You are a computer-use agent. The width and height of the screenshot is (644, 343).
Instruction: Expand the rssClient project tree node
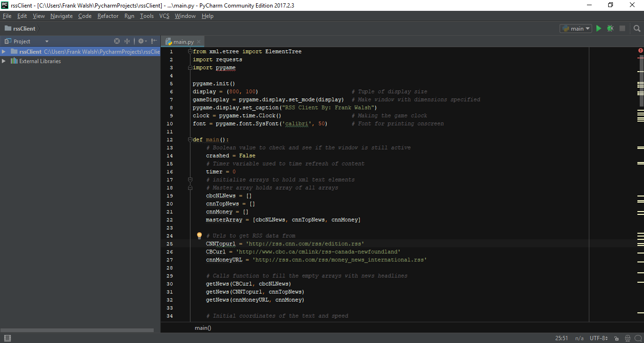click(4, 52)
